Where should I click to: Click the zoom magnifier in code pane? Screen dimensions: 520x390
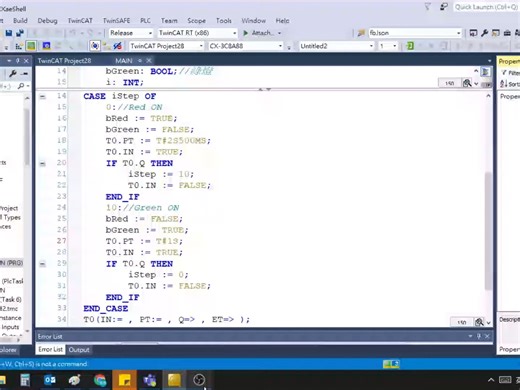pyautogui.click(x=479, y=322)
